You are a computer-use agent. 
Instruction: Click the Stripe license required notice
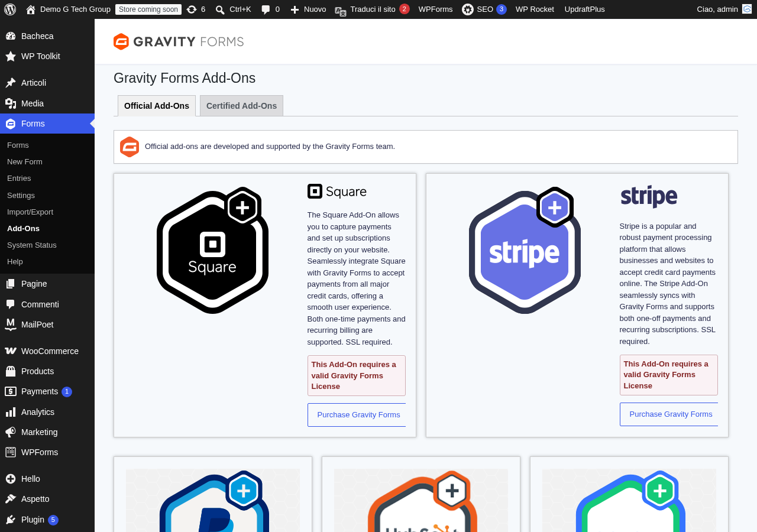[x=669, y=375]
